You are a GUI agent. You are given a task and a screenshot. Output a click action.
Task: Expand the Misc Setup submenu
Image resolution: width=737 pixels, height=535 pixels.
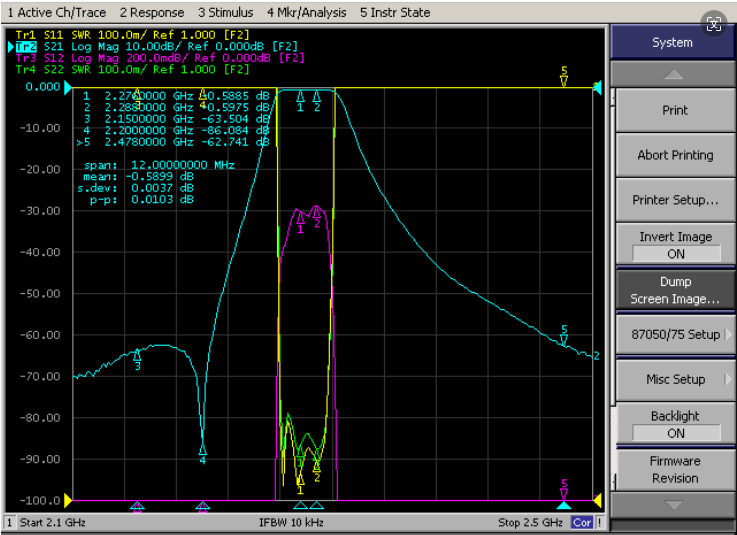[675, 379]
